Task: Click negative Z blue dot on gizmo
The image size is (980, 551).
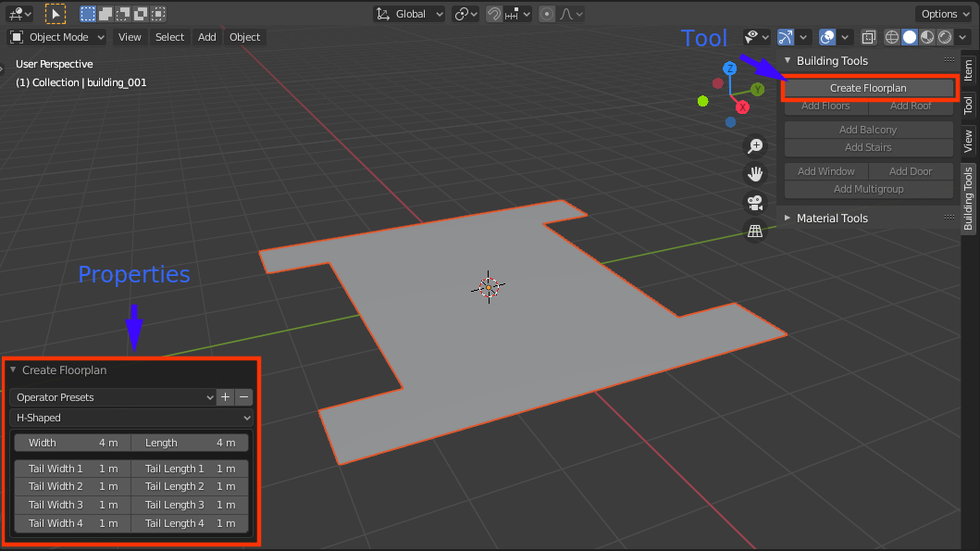Action: click(x=731, y=122)
